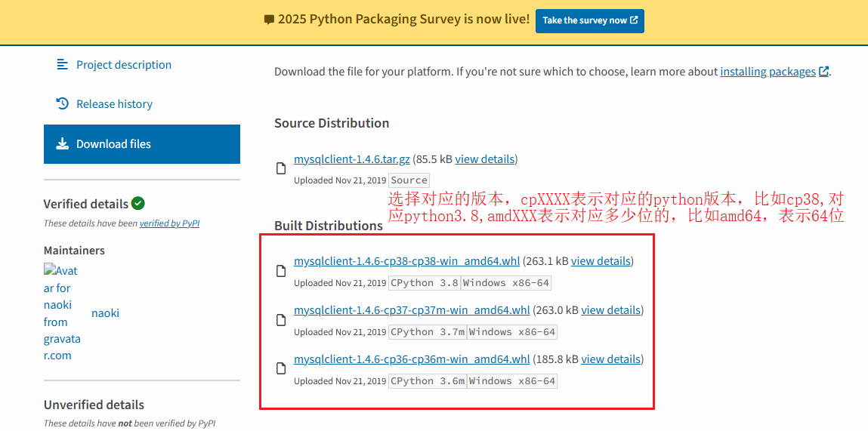
Task: Click the green verified checkmark icon
Action: pos(138,204)
